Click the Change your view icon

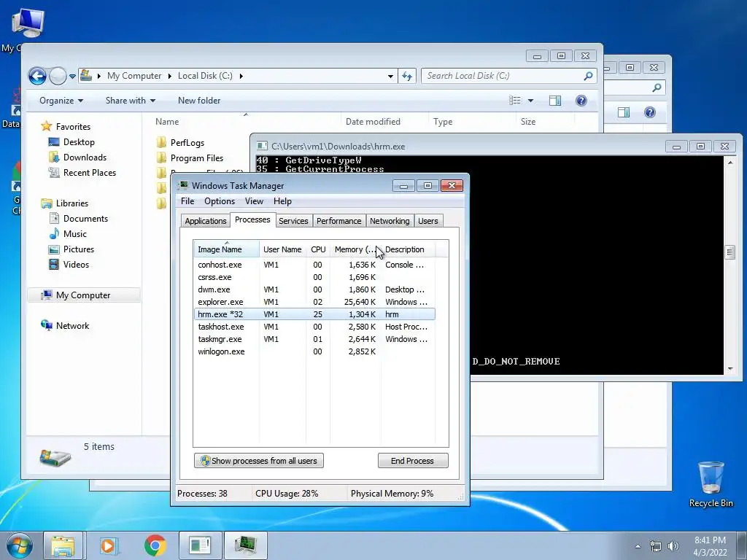pyautogui.click(x=515, y=101)
